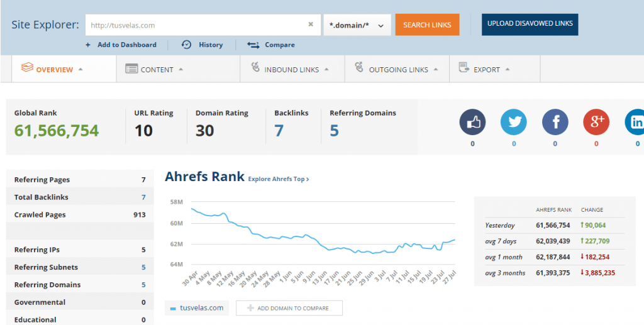This screenshot has width=644, height=325.
Task: Click the tusvelas.com blue legend swatch
Action: 174,309
